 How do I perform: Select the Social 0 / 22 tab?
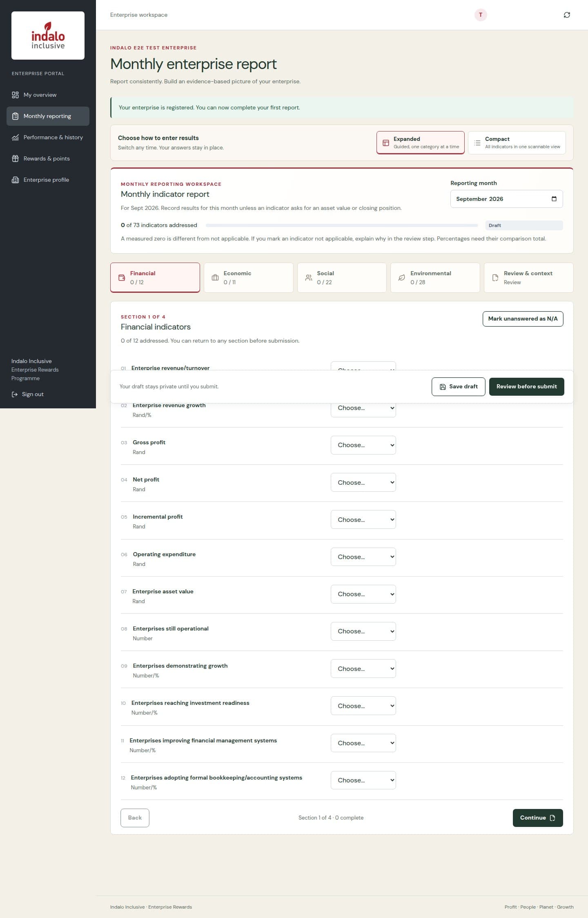click(x=342, y=278)
